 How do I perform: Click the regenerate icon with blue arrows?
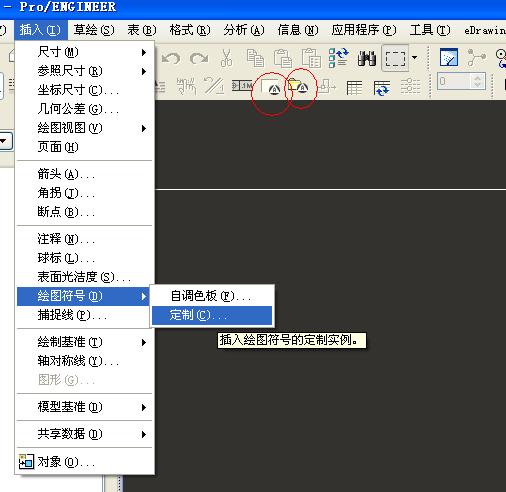click(339, 58)
